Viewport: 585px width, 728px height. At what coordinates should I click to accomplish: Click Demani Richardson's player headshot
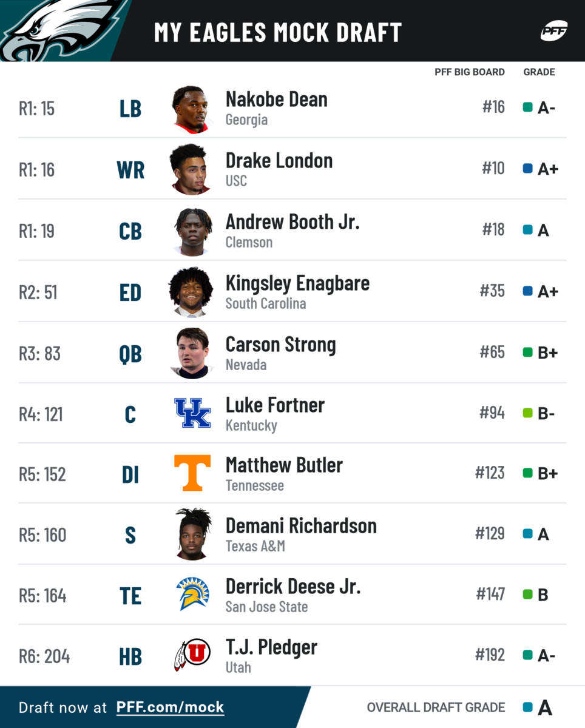pyautogui.click(x=193, y=534)
